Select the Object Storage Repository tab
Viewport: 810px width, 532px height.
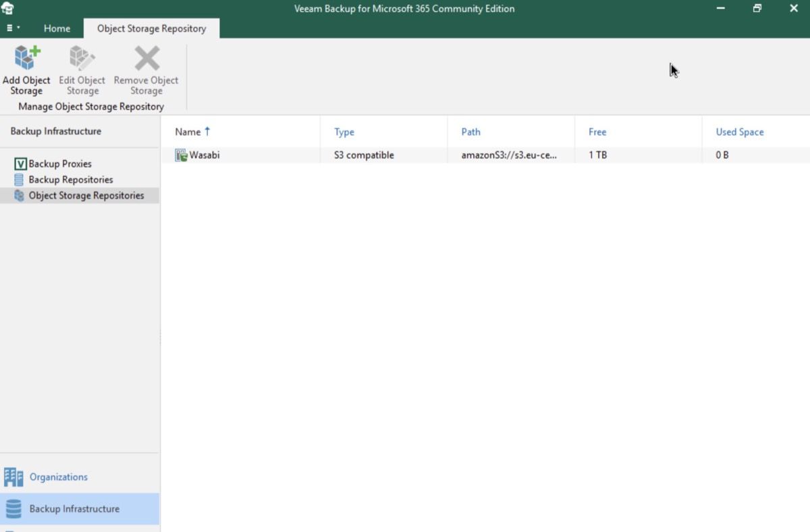[151, 28]
